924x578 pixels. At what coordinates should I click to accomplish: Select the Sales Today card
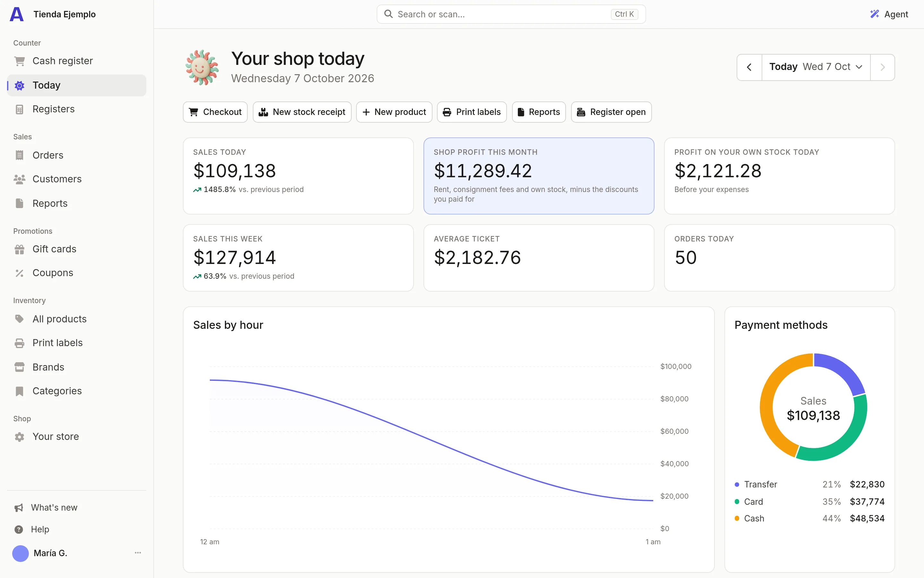[x=298, y=176]
